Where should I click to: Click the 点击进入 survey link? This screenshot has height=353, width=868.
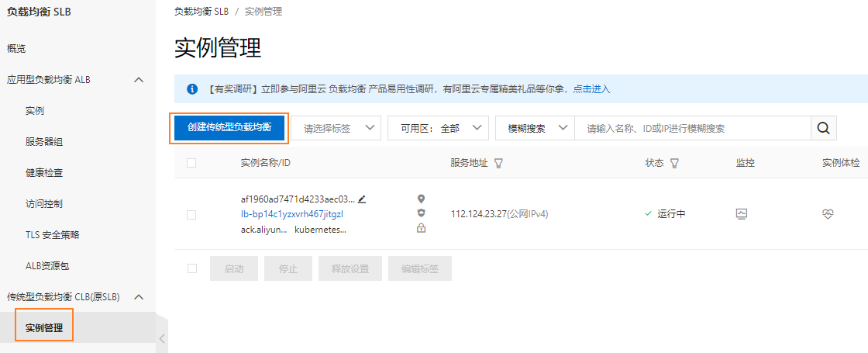pos(591,88)
